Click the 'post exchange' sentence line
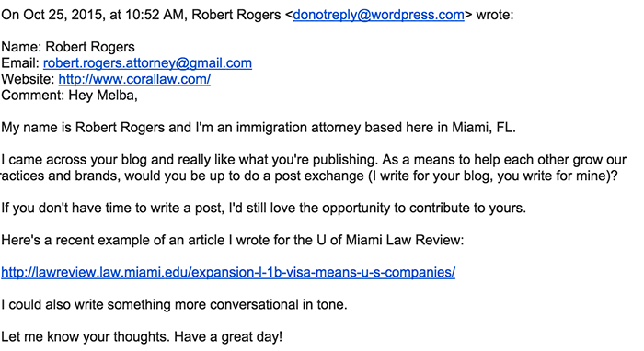Viewport: 644px width, 351px height. click(x=309, y=175)
